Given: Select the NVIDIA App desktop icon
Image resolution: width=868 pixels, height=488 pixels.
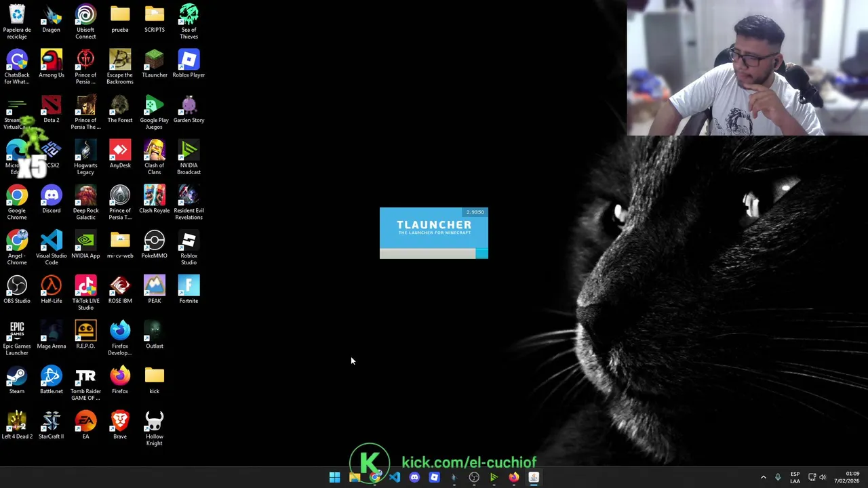Looking at the screenshot, I should (x=85, y=245).
